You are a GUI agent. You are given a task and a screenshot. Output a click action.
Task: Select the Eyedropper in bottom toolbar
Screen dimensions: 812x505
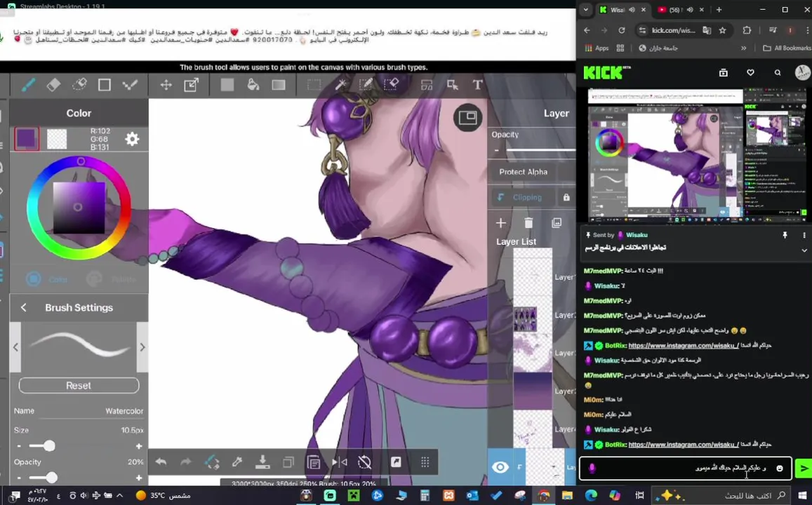coord(237,462)
